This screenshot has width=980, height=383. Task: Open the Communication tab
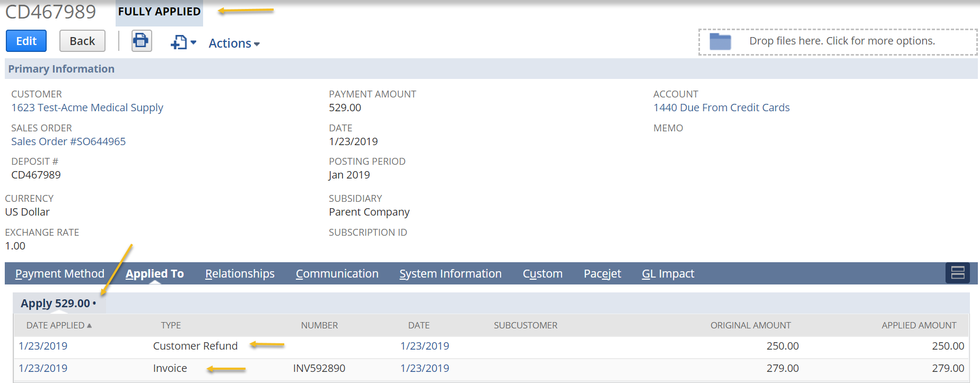[x=337, y=273]
